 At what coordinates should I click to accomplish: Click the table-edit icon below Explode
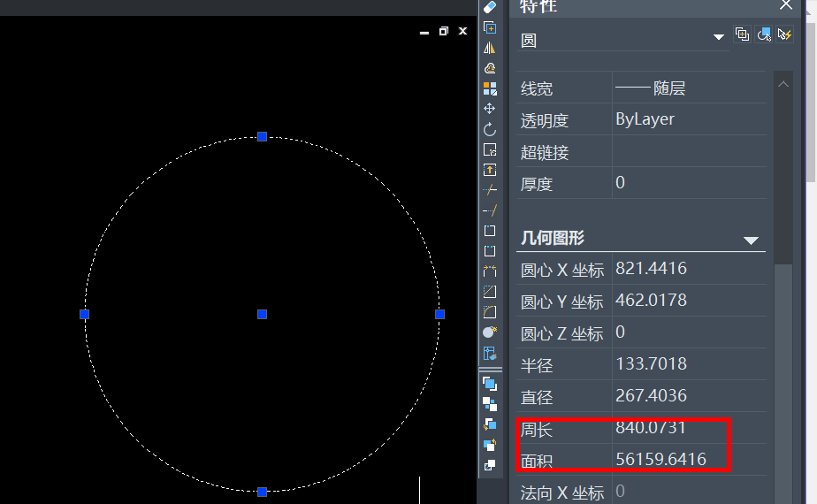point(490,354)
